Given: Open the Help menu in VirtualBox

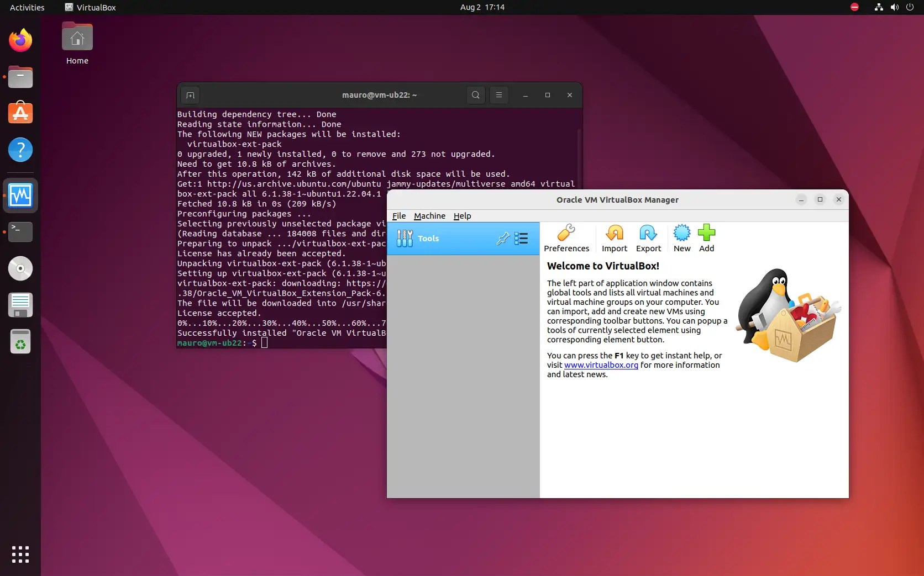Looking at the screenshot, I should tap(462, 216).
